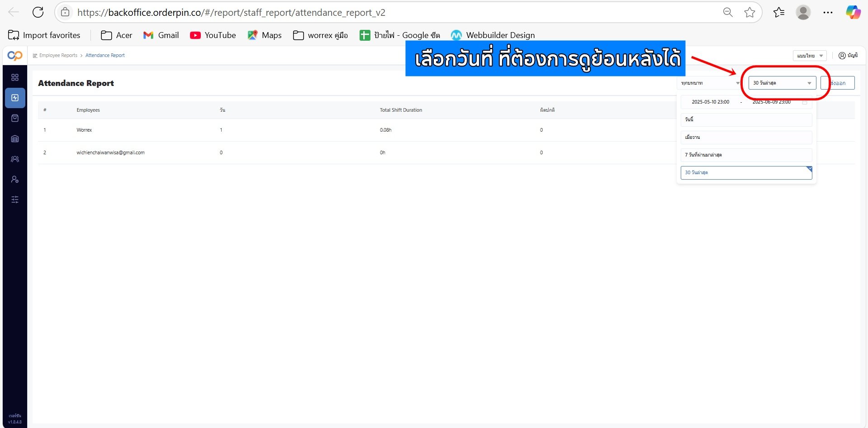The image size is (868, 428).
Task: Select the checked 30 วันล่าสุด option
Action: pyautogui.click(x=746, y=172)
